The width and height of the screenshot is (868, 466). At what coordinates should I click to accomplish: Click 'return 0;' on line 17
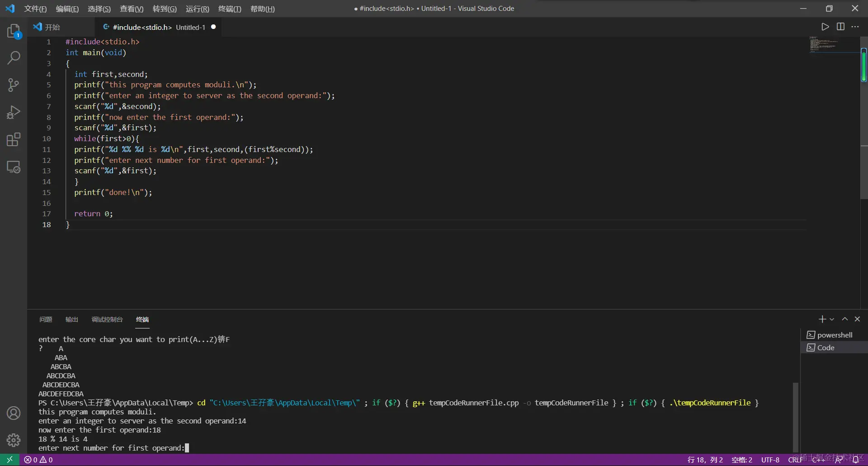tap(94, 214)
